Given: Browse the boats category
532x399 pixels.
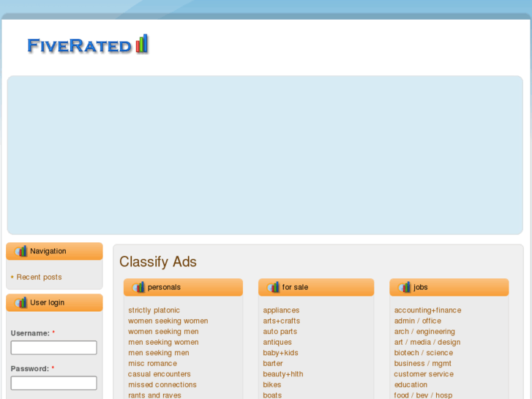Looking at the screenshot, I should pyautogui.click(x=272, y=395).
